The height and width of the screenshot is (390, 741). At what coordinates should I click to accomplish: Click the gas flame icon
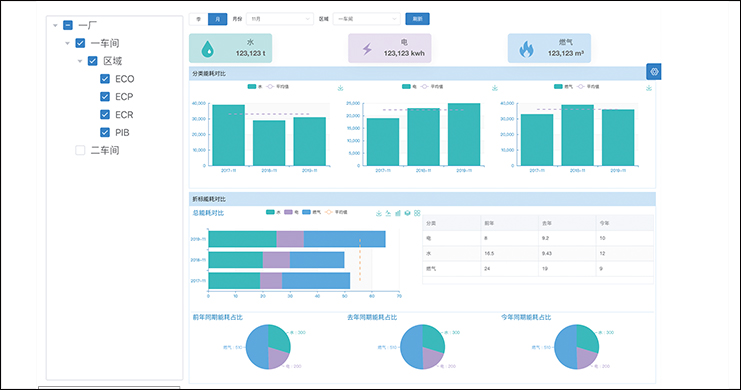526,49
